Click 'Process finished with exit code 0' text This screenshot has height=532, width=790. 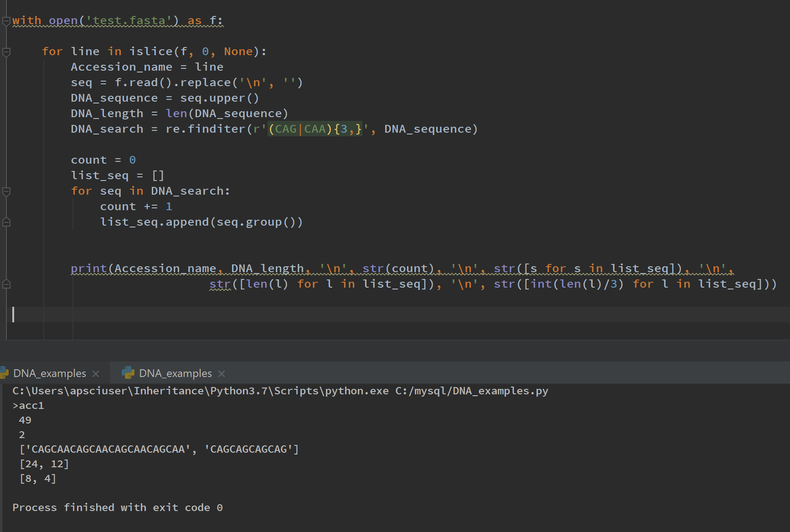tap(118, 508)
